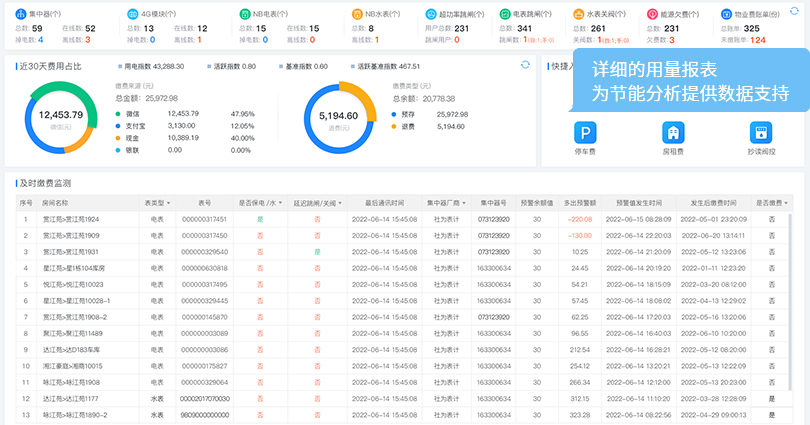Refresh the 近30天费用占比 chart panel
Viewport: 810px width, 425px height.
526,65
